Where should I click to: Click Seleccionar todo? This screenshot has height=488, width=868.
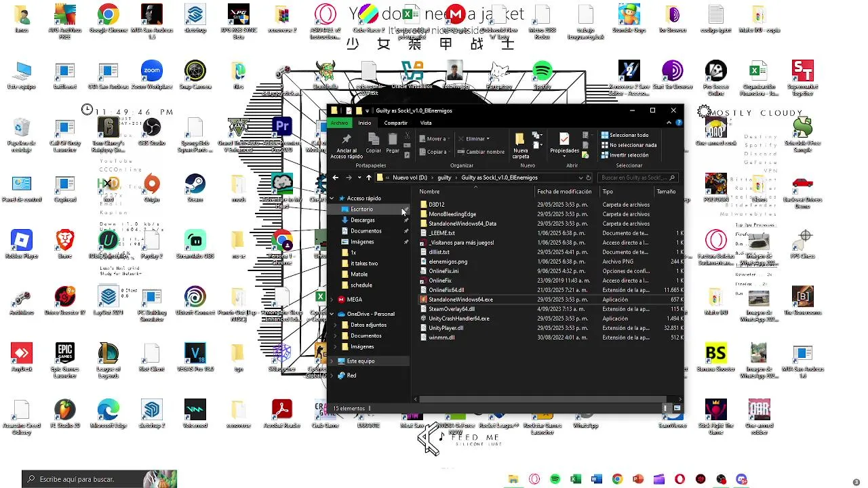[625, 135]
